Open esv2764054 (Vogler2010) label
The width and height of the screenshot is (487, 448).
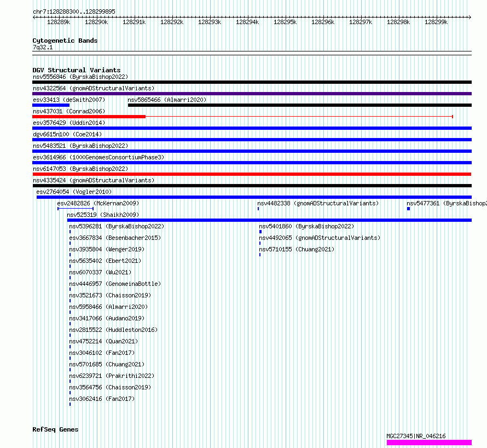tap(74, 192)
